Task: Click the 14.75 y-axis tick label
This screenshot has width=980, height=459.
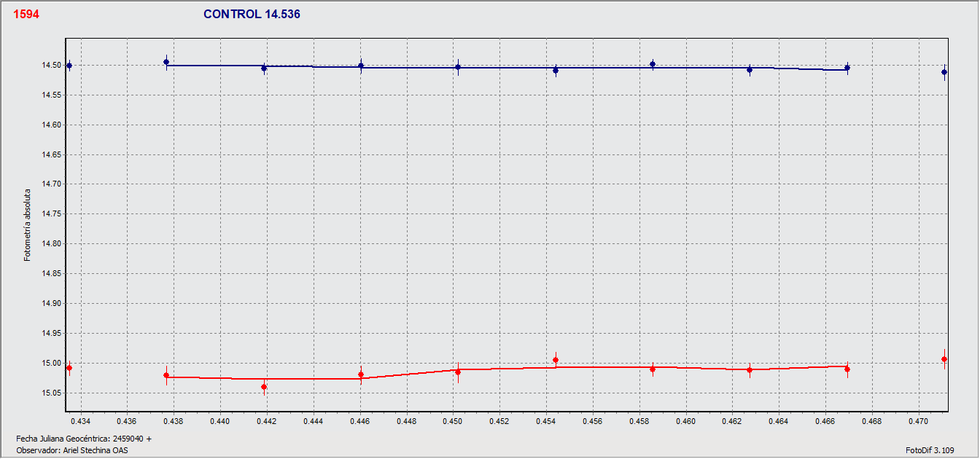Action: coord(50,214)
